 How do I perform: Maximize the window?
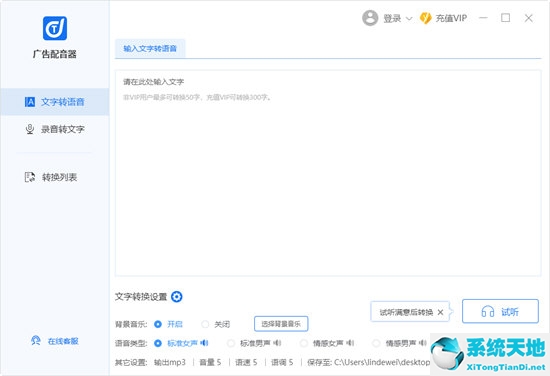505,18
